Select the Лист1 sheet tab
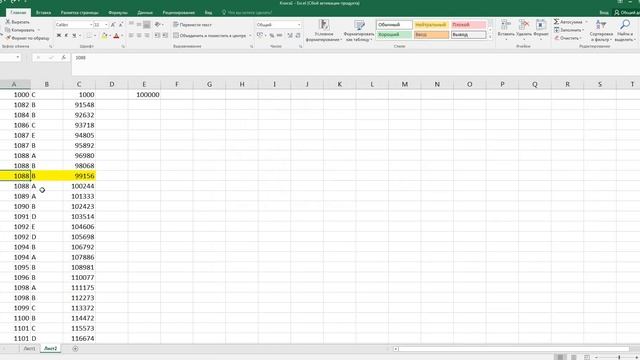 pos(29,349)
